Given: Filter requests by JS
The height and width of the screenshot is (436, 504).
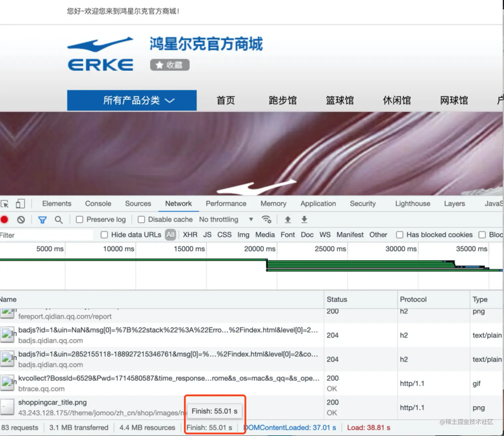Looking at the screenshot, I should [207, 235].
